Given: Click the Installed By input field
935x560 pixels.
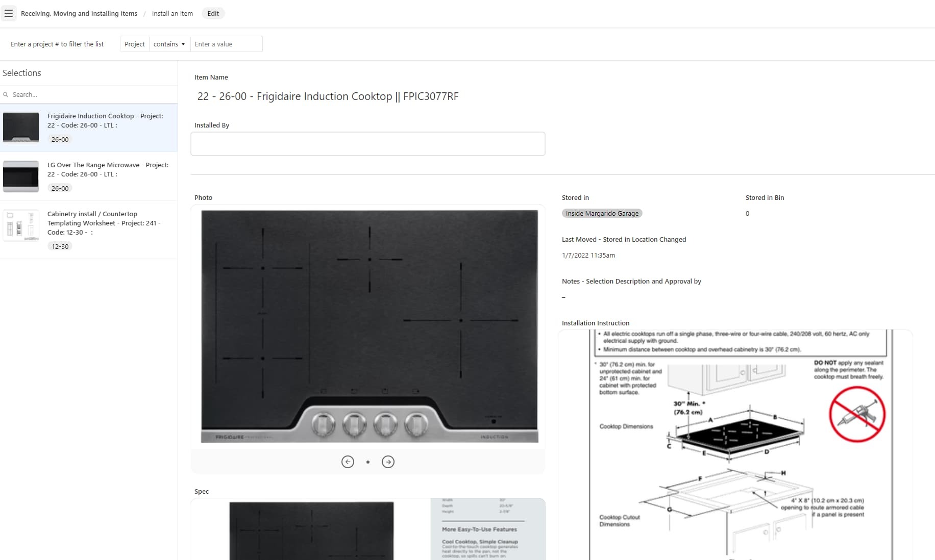Looking at the screenshot, I should [x=367, y=144].
